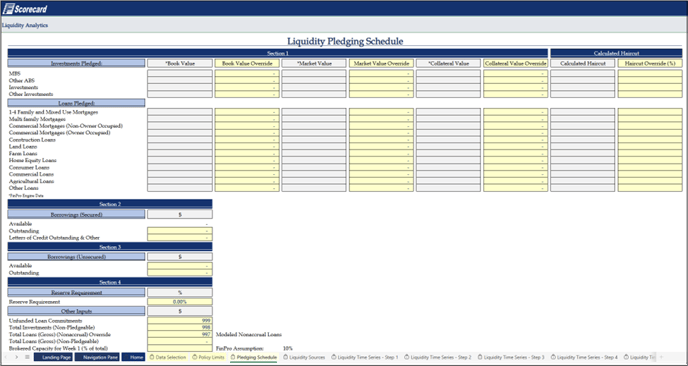
Task: Click the Borrowings (Unsecured) header
Action: point(76,257)
